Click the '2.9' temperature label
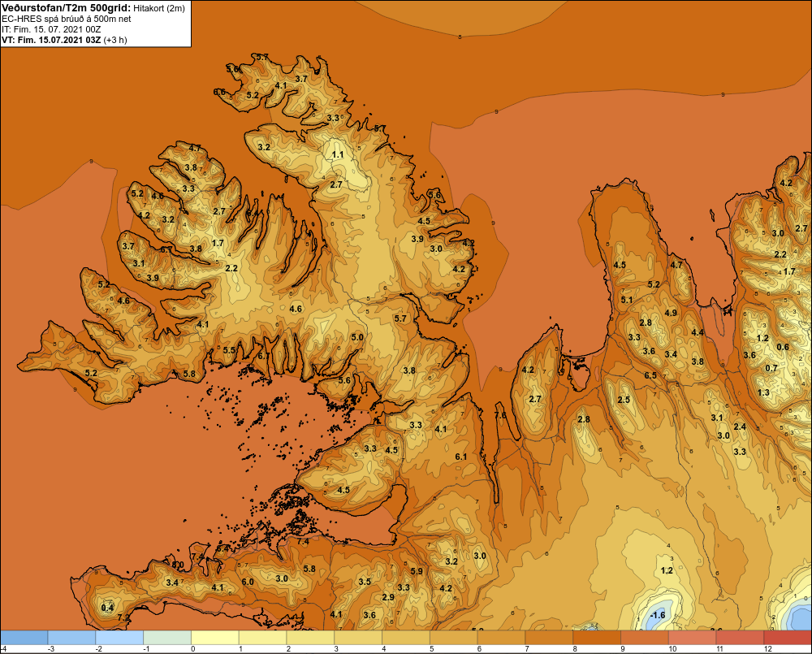 coord(388,597)
